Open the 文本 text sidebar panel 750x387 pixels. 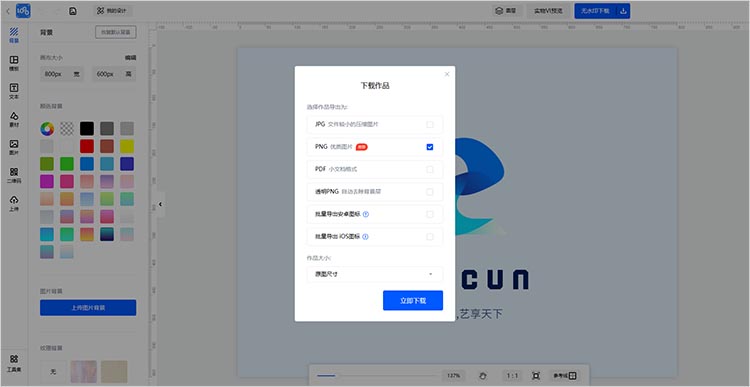coord(14,91)
